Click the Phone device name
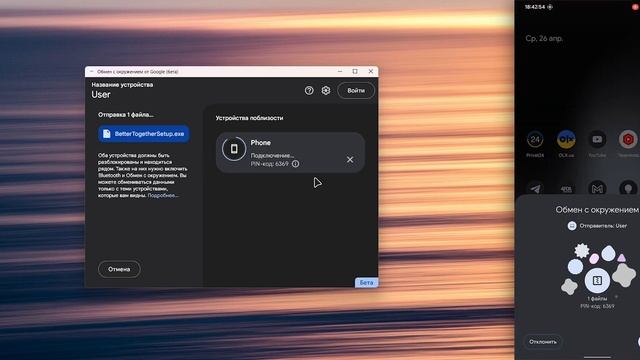Image resolution: width=640 pixels, height=360 pixels. pyautogui.click(x=260, y=142)
